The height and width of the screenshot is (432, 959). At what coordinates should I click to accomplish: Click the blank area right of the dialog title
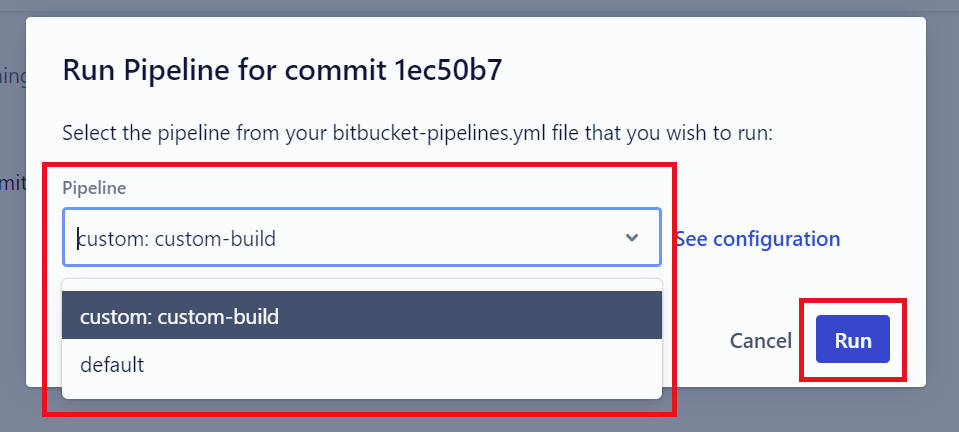(720, 70)
